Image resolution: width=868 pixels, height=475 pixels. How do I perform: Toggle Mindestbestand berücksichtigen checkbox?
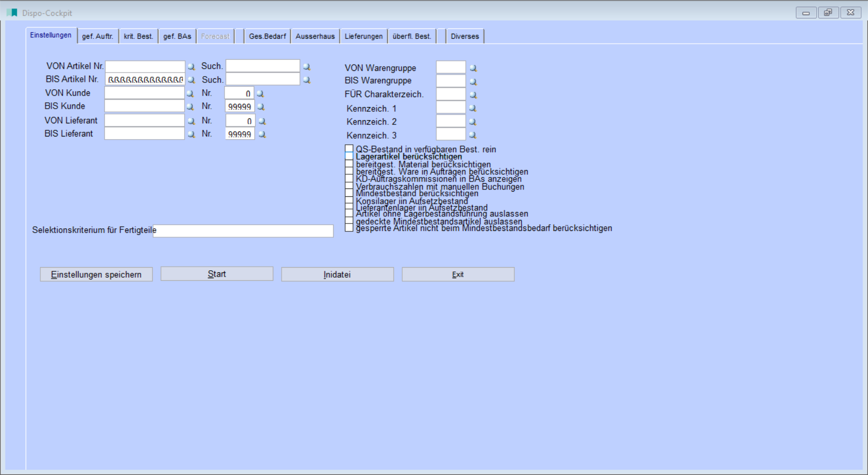coord(349,193)
